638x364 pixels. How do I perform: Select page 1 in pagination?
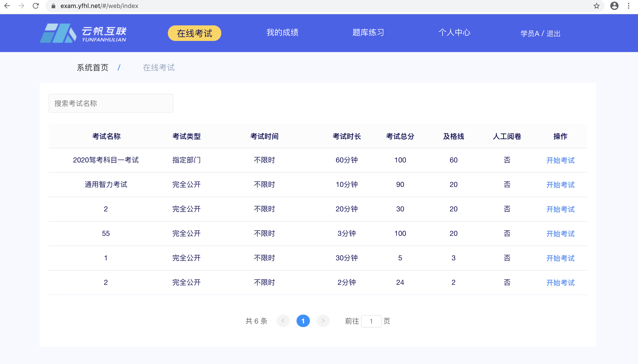303,321
